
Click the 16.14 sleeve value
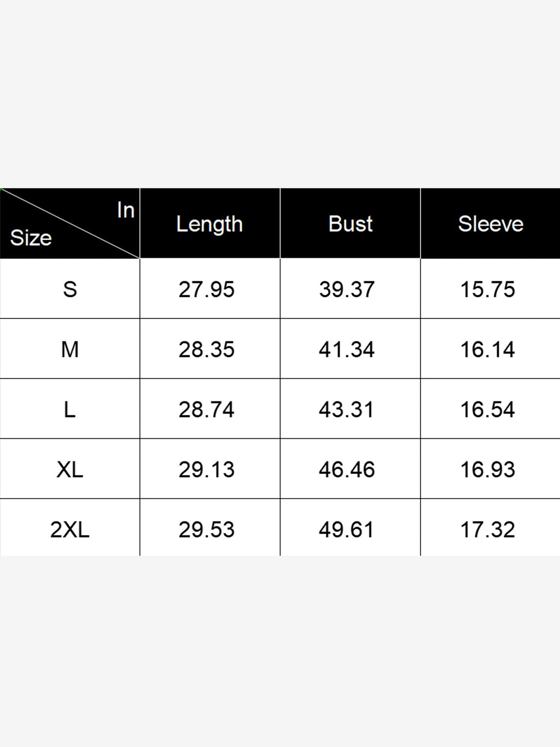pyautogui.click(x=487, y=350)
